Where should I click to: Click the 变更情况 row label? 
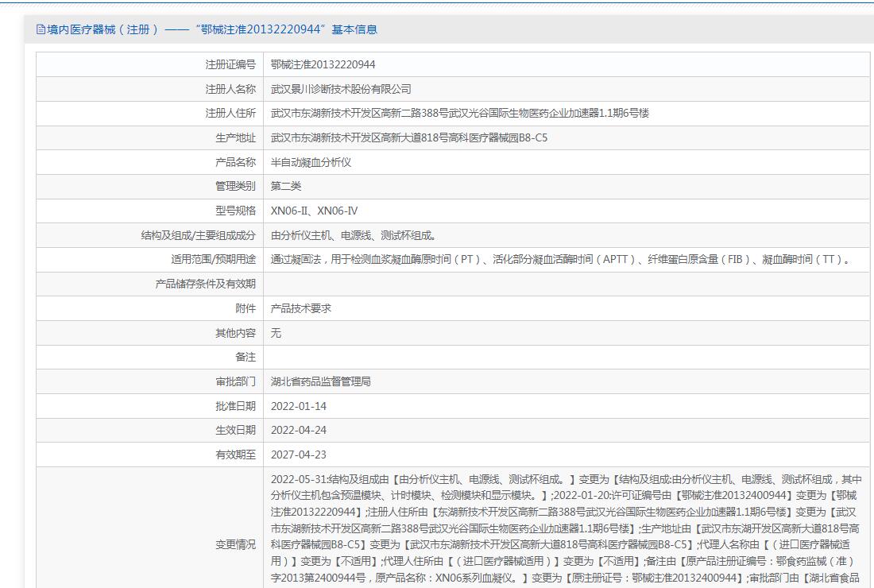pyautogui.click(x=235, y=544)
